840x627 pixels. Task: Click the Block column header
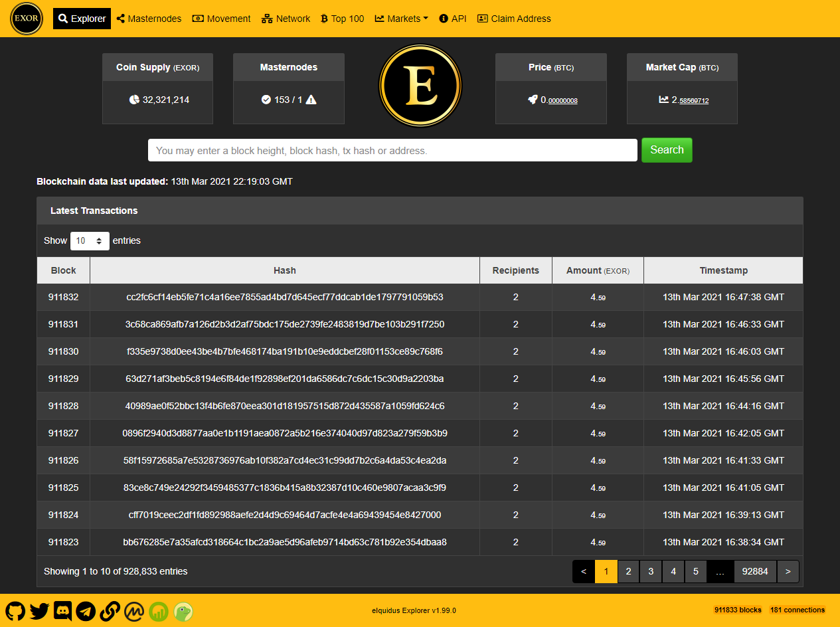click(x=63, y=270)
